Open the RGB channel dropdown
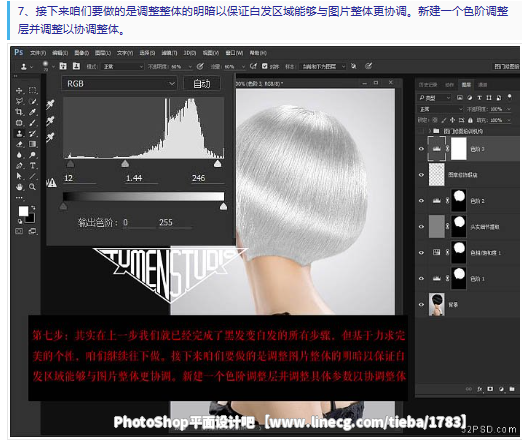This screenshot has height=441, width=522. [x=119, y=84]
